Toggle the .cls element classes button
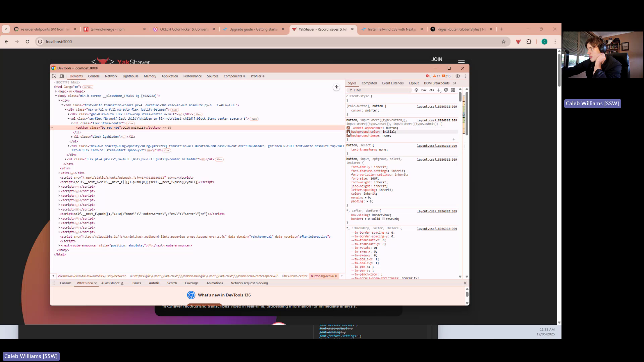 [431, 90]
